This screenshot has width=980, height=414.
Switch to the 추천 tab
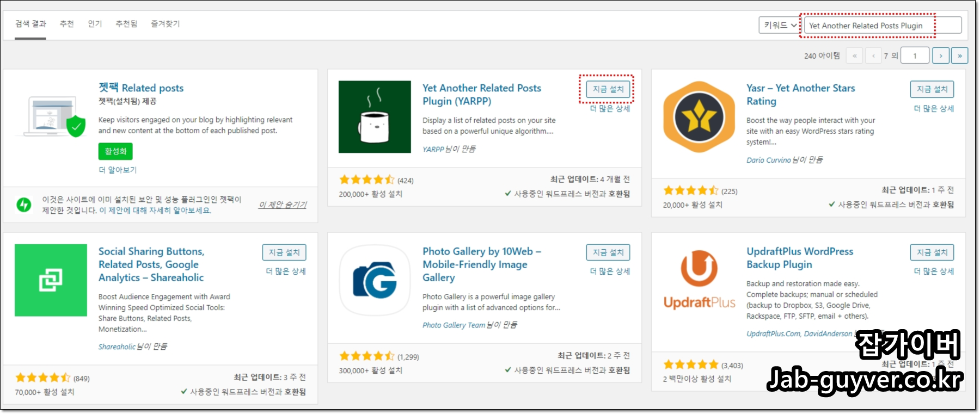(x=67, y=24)
